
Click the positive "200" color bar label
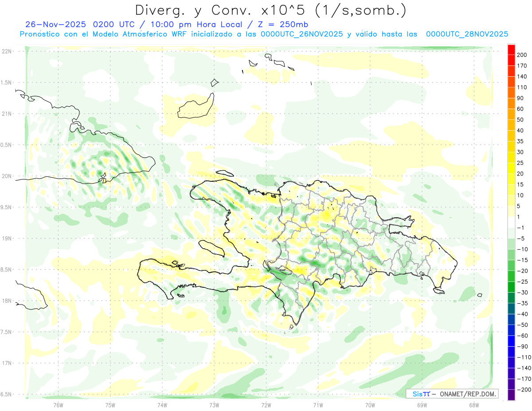click(x=522, y=55)
